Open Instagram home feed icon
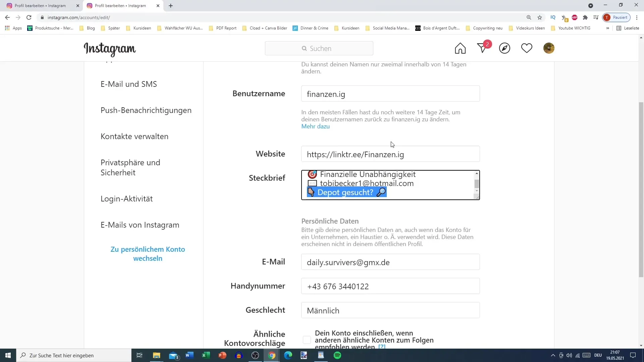644x362 pixels. pos(460,48)
